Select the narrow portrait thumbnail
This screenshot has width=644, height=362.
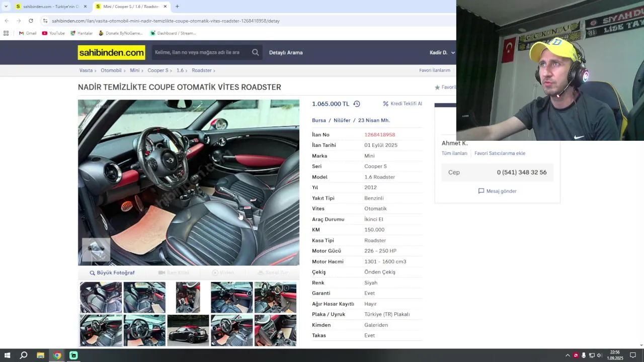pyautogui.click(x=188, y=298)
